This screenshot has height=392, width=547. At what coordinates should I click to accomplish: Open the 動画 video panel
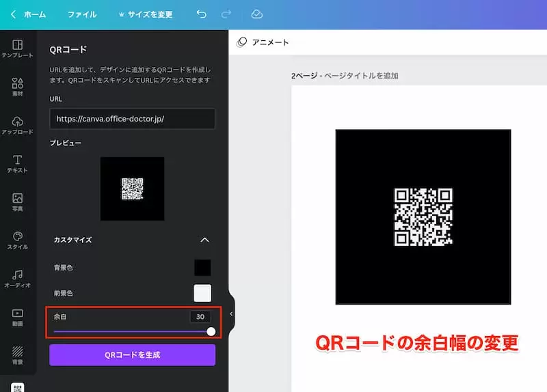(18, 317)
